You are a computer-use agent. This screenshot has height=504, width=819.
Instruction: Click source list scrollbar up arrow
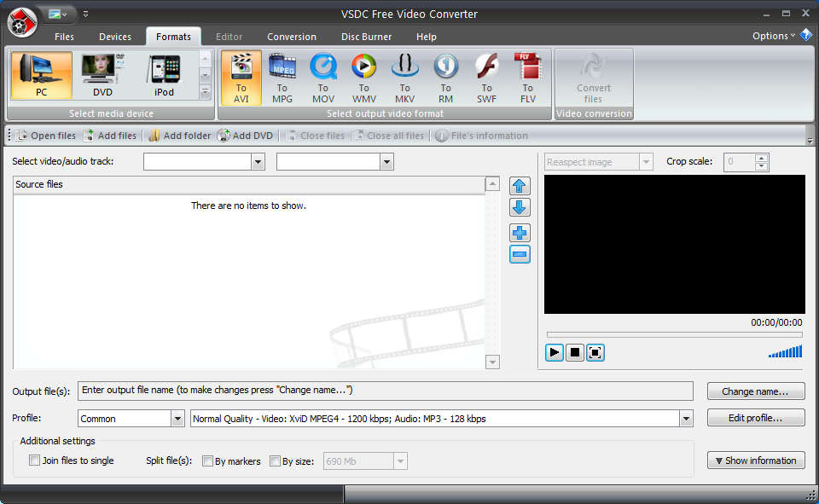492,184
